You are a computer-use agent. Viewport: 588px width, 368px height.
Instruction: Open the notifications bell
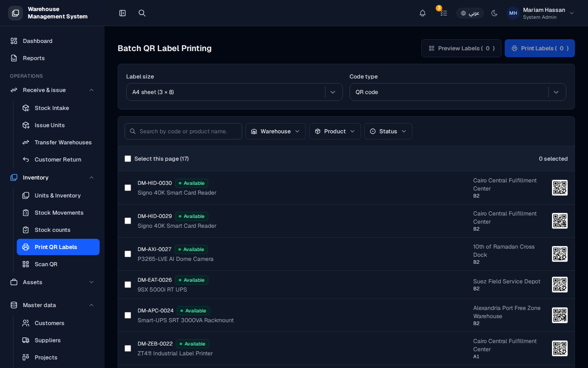click(423, 13)
